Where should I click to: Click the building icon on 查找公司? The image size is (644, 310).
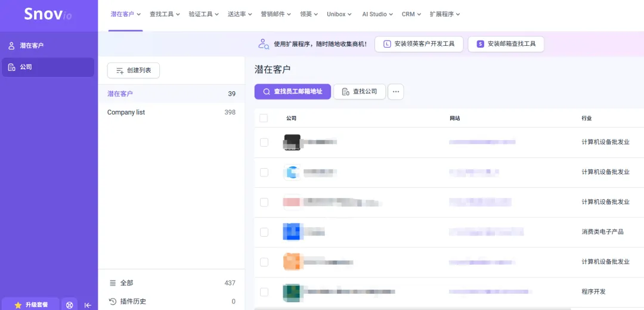tap(345, 92)
